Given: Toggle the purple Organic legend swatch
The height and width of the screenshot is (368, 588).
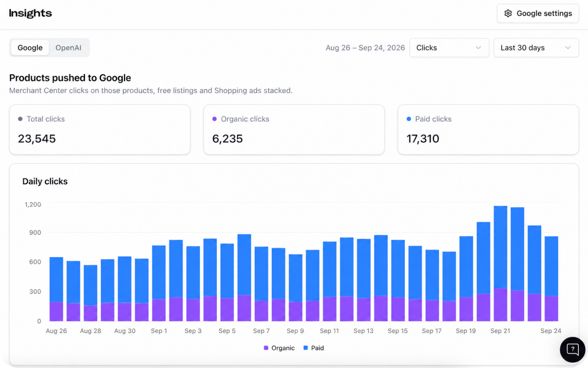Looking at the screenshot, I should (x=266, y=348).
